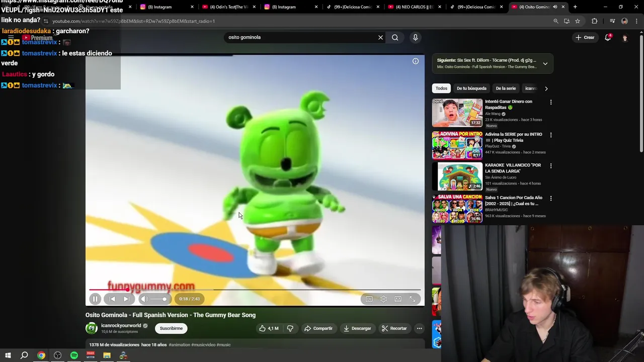This screenshot has width=644, height=362.
Task: Open the Salva 1 Cancion Por Cada Año thumbnail
Action: [457, 209]
